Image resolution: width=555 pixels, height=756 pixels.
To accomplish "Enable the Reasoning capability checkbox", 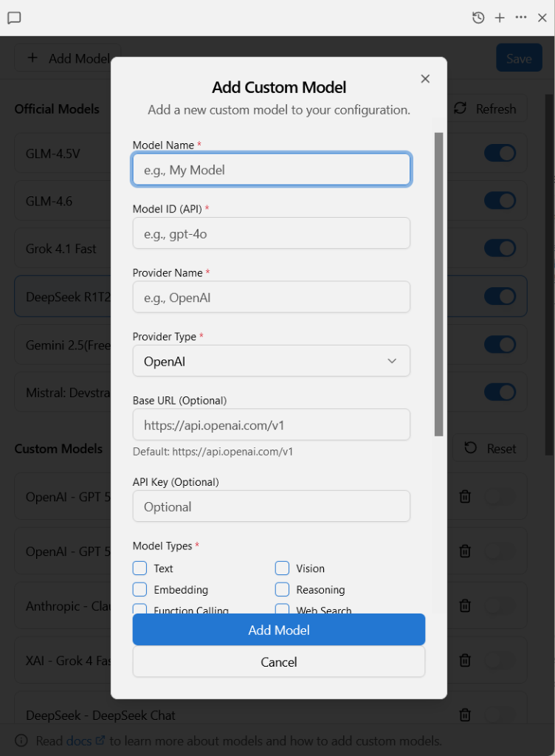I will coord(282,589).
